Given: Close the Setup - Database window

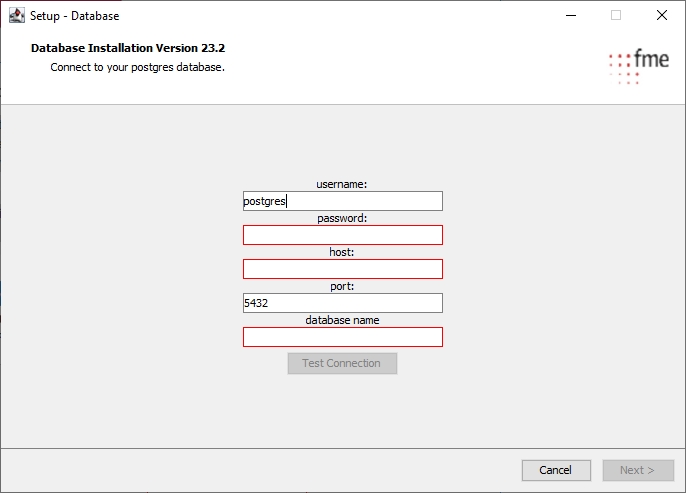Looking at the screenshot, I should tap(662, 16).
